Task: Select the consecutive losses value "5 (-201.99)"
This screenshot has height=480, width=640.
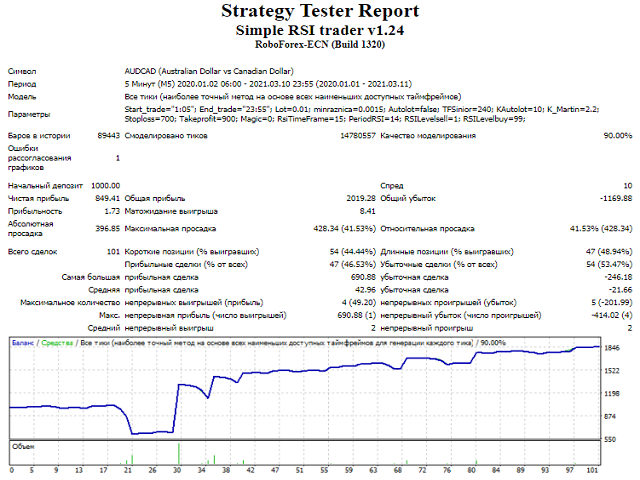Action: click(x=612, y=302)
